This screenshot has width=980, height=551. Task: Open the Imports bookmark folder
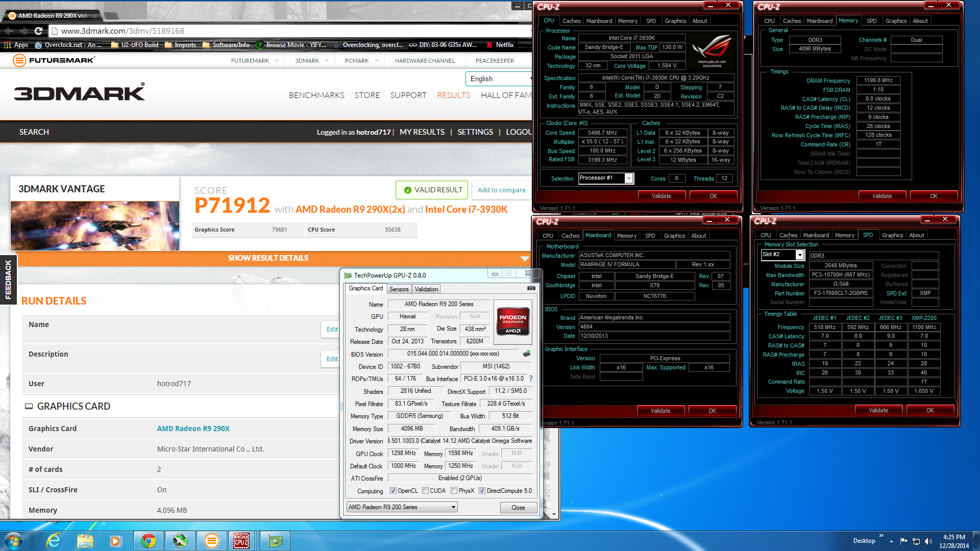pos(181,45)
